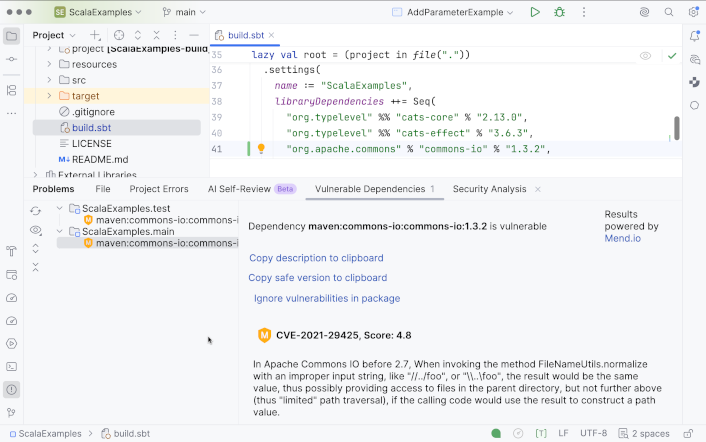
Task: Open Project view selector dropdown
Action: 54,35
